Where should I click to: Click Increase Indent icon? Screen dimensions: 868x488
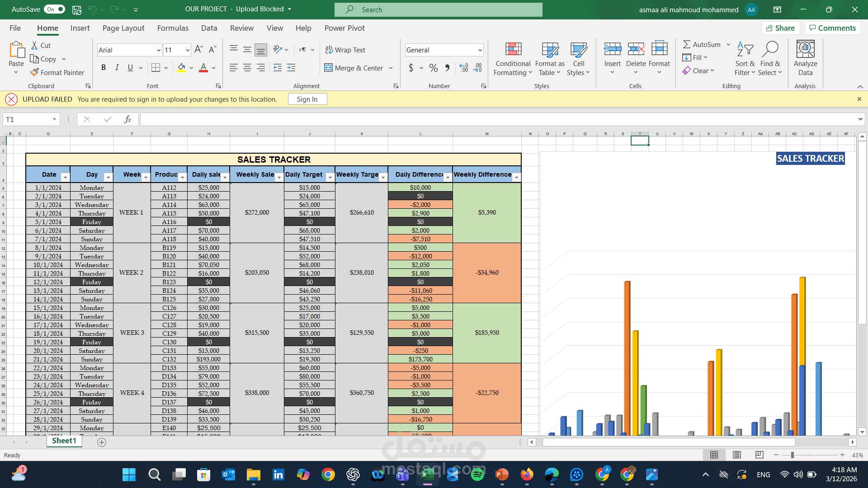click(291, 68)
